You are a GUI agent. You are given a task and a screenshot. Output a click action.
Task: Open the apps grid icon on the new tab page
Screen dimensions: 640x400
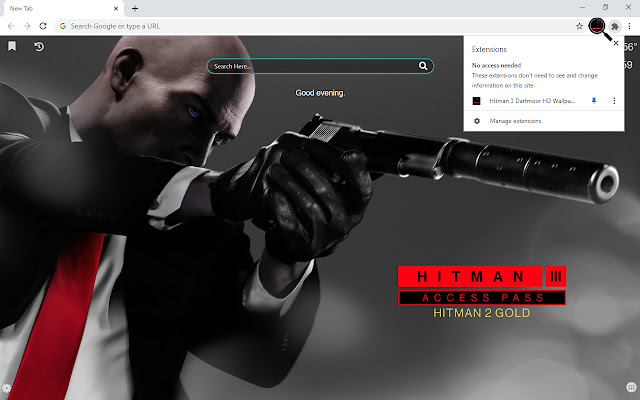(x=631, y=387)
